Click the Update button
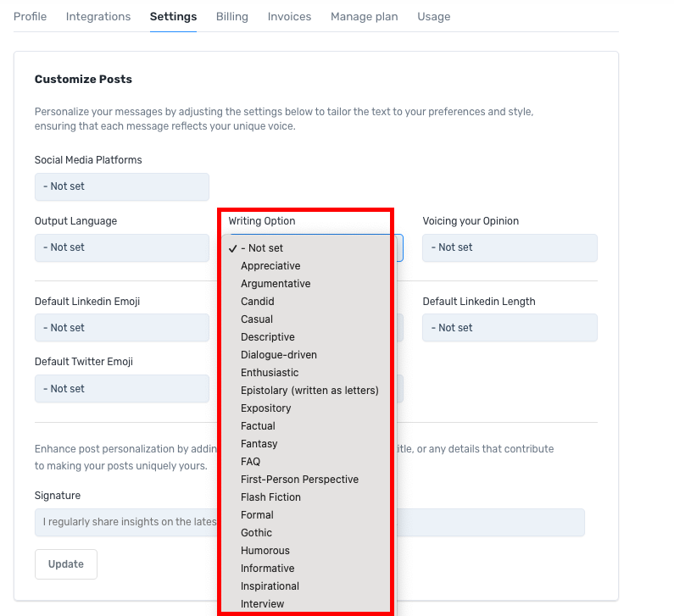674x616 pixels. (x=66, y=564)
